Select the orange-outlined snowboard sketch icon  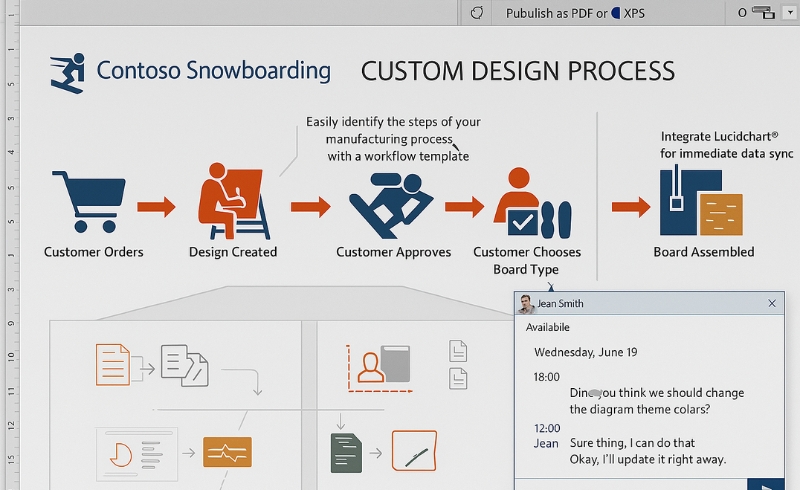(x=414, y=451)
